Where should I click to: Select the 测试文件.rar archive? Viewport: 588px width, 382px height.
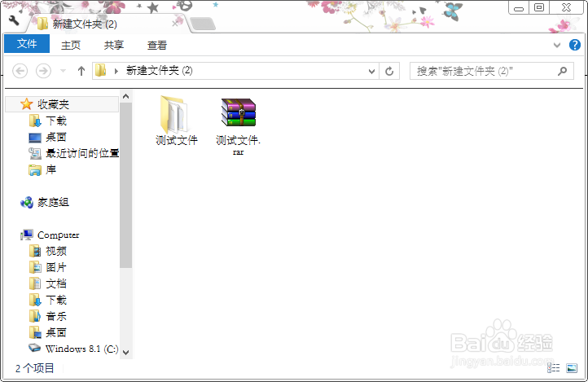238,126
